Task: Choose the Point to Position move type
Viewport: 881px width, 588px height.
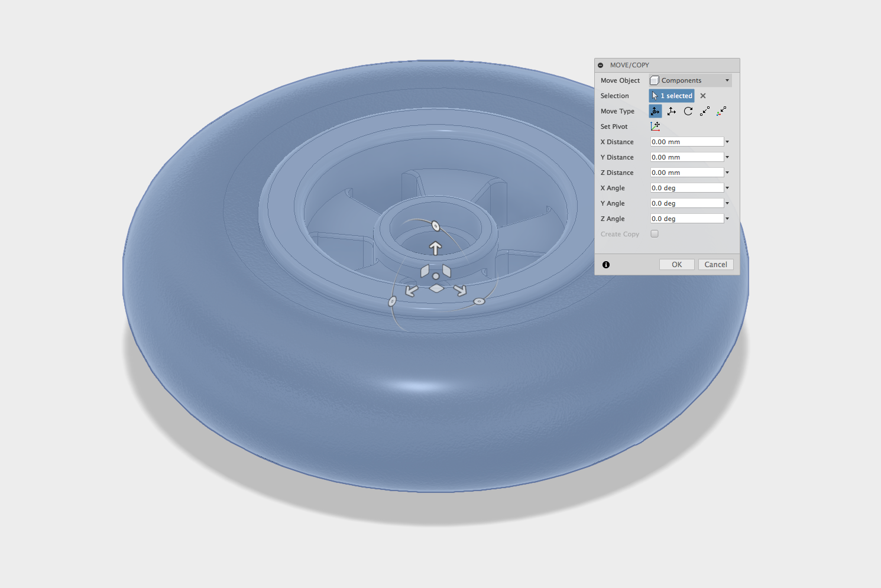Action: click(721, 111)
